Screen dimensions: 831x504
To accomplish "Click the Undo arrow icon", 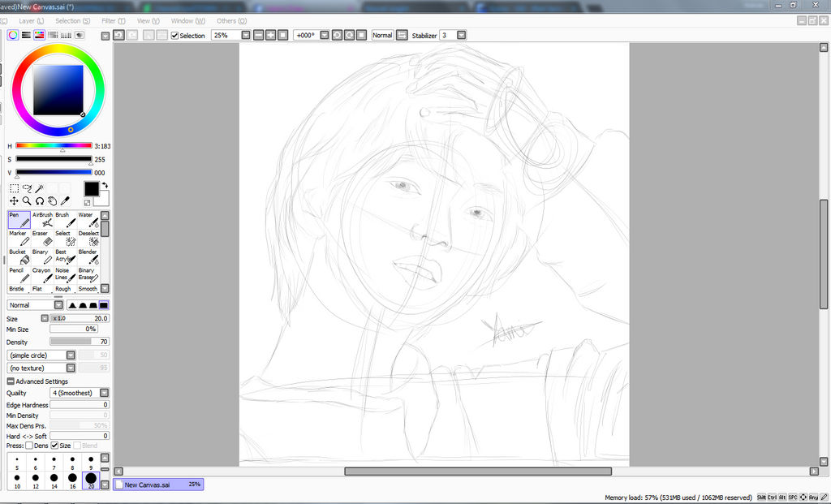I will click(119, 36).
